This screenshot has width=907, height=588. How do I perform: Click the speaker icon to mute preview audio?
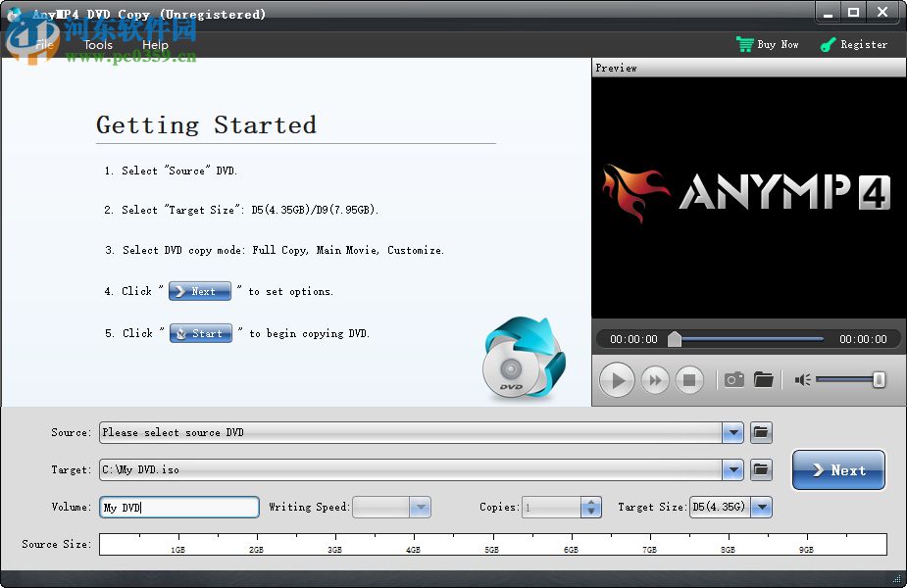(804, 380)
